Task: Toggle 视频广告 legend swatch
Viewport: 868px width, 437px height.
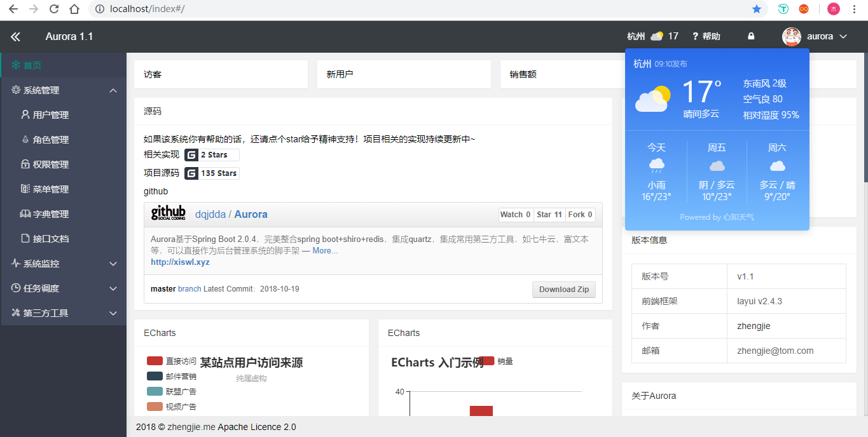Action: point(155,407)
